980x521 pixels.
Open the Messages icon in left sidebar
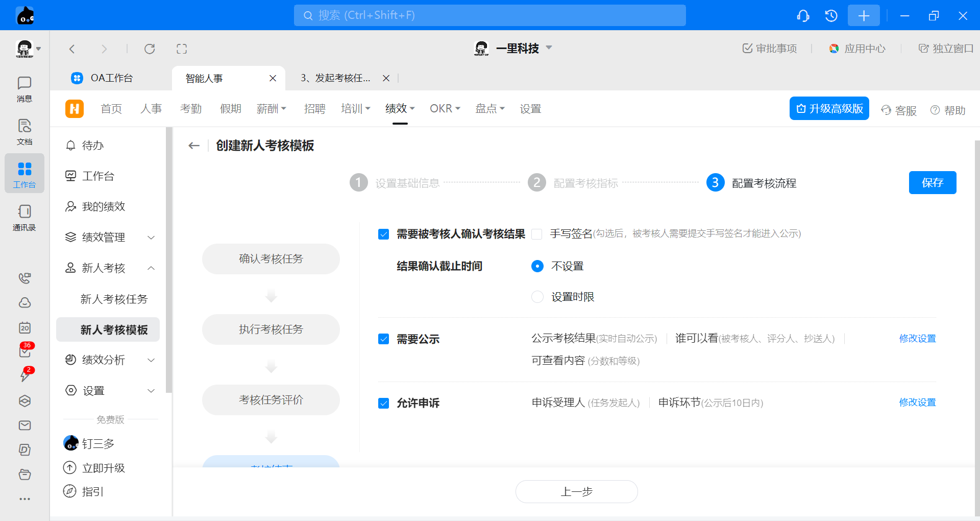[24, 89]
